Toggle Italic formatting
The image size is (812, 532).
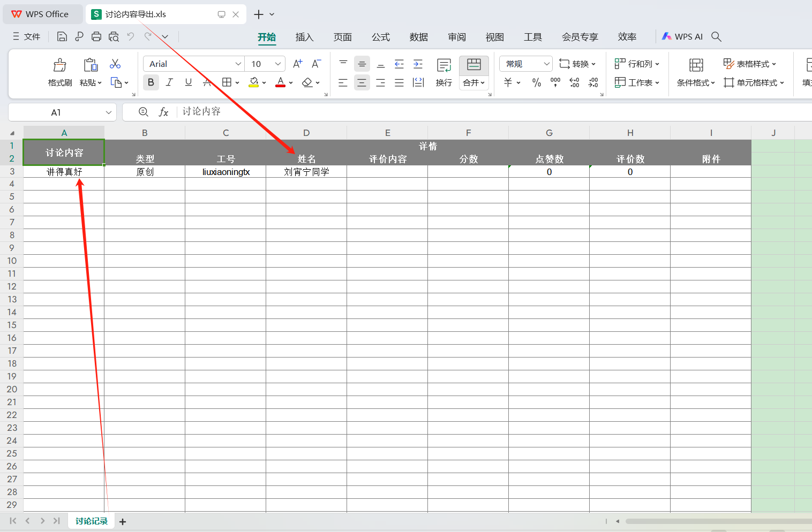(x=169, y=82)
